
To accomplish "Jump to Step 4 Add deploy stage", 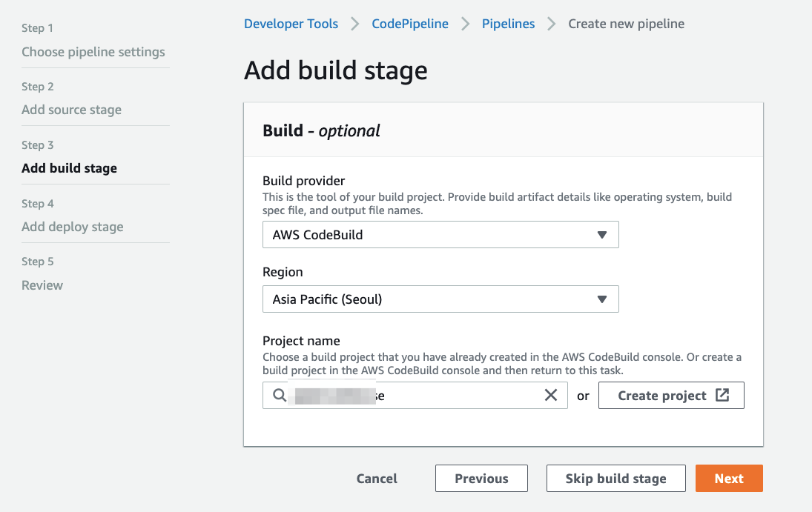I will coord(73,227).
